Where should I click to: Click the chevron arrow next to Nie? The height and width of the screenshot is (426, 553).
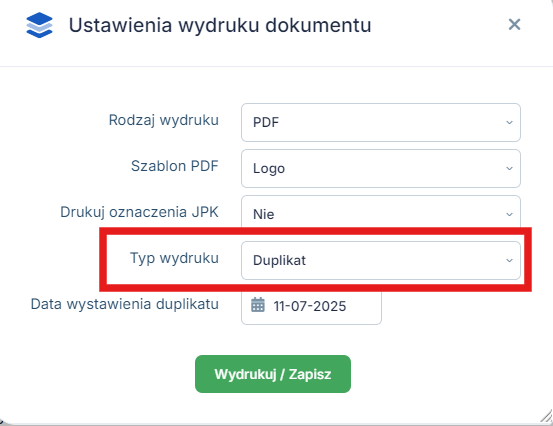click(509, 214)
